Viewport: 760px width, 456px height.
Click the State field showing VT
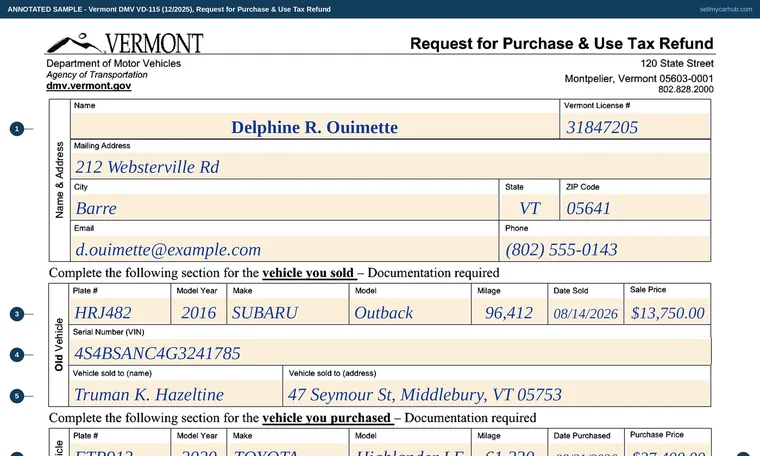529,207
